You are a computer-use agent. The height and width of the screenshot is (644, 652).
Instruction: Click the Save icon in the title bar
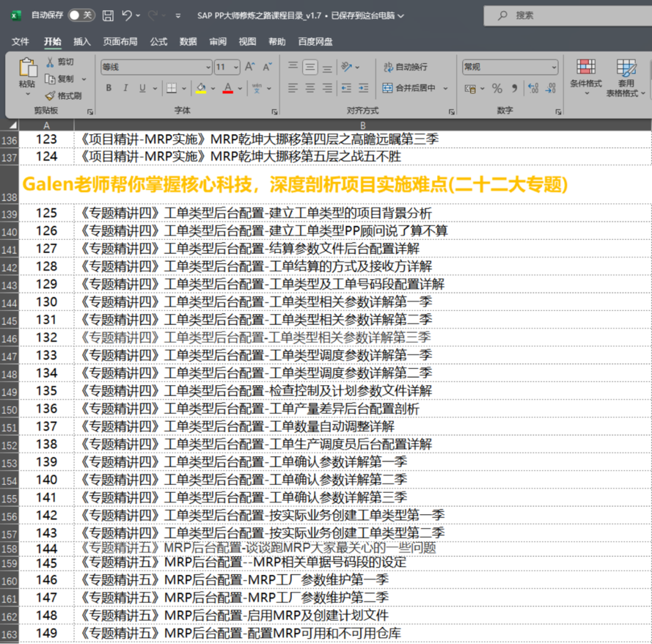[108, 16]
